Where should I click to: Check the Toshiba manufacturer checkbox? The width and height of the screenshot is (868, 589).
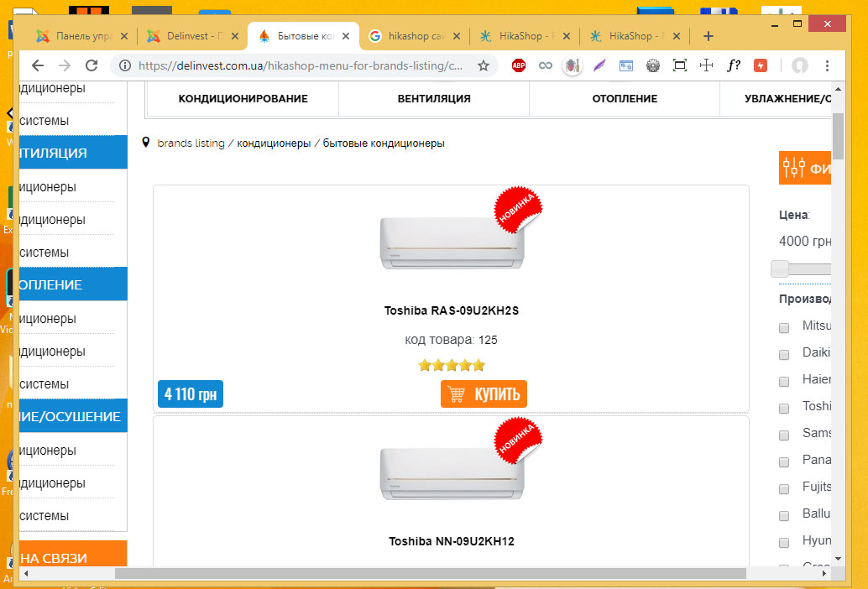[x=784, y=408]
